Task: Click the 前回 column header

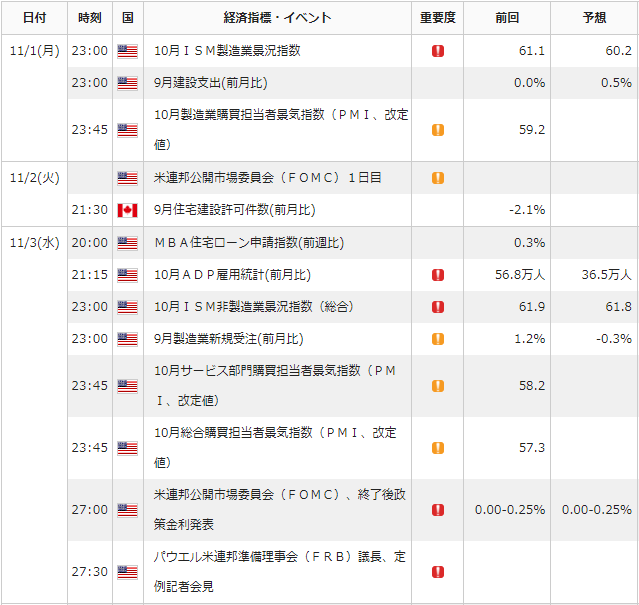Action: coord(507,18)
